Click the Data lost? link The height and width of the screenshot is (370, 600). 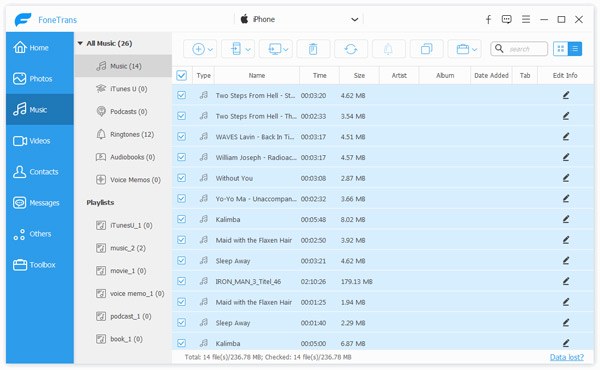(567, 357)
